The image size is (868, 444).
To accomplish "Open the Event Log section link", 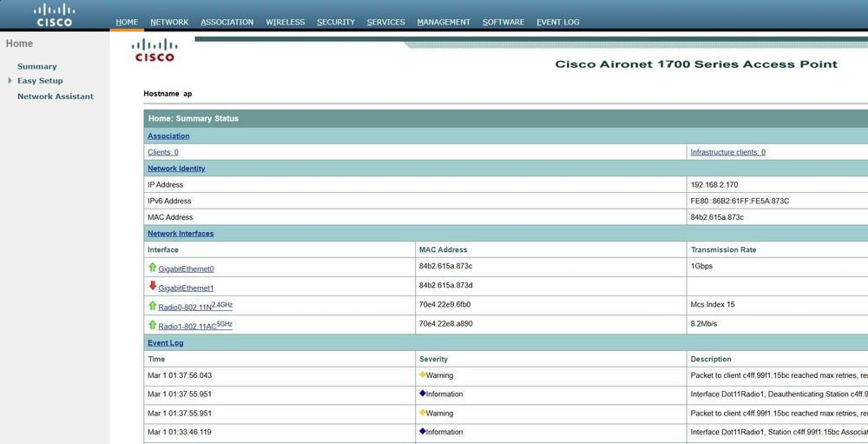I will pyautogui.click(x=166, y=342).
